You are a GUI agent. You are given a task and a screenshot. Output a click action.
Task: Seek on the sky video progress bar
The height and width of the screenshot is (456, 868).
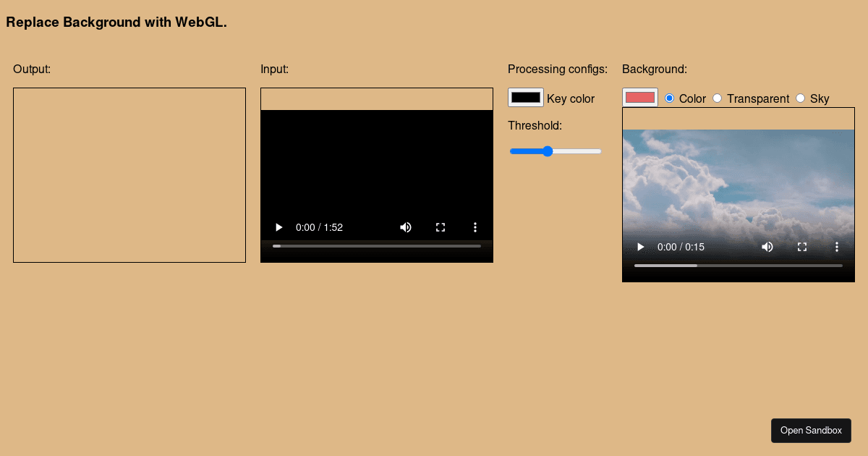tap(739, 266)
